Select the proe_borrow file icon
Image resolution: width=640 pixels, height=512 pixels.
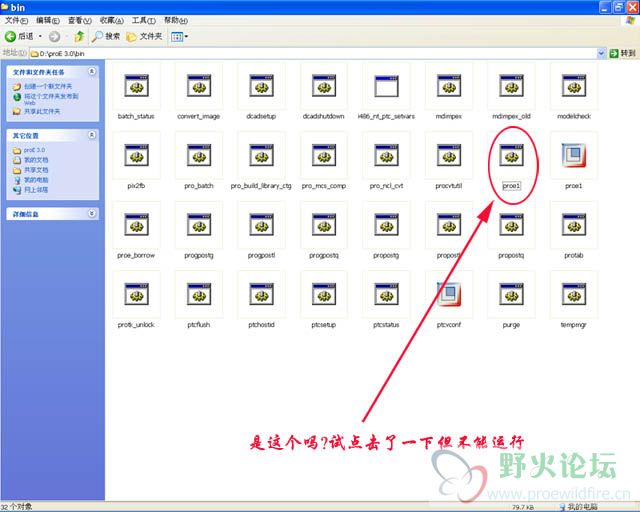coord(136,225)
